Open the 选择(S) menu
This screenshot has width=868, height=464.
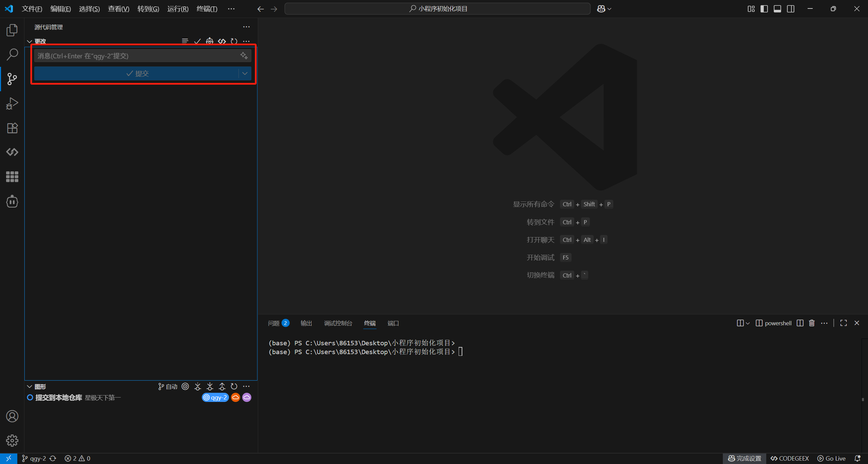tap(90, 9)
